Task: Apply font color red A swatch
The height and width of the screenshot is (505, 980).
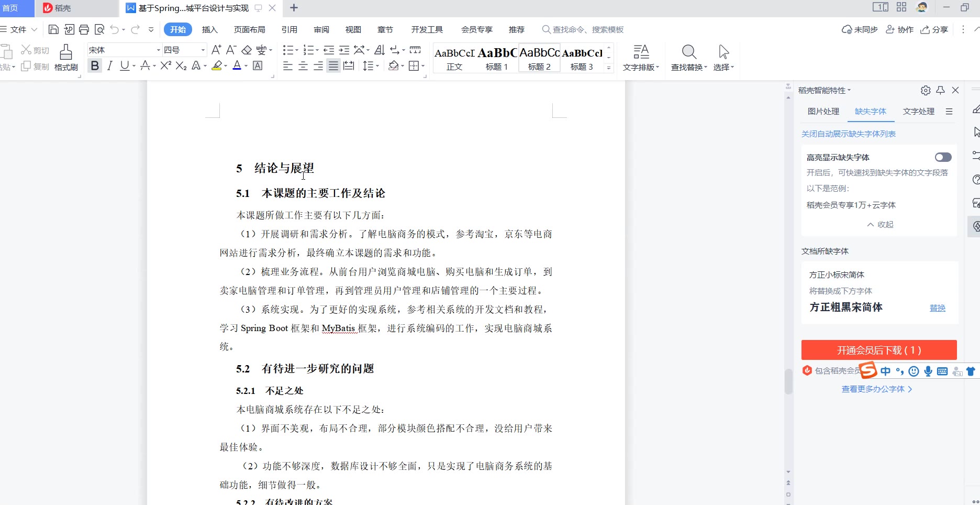Action: [x=237, y=65]
